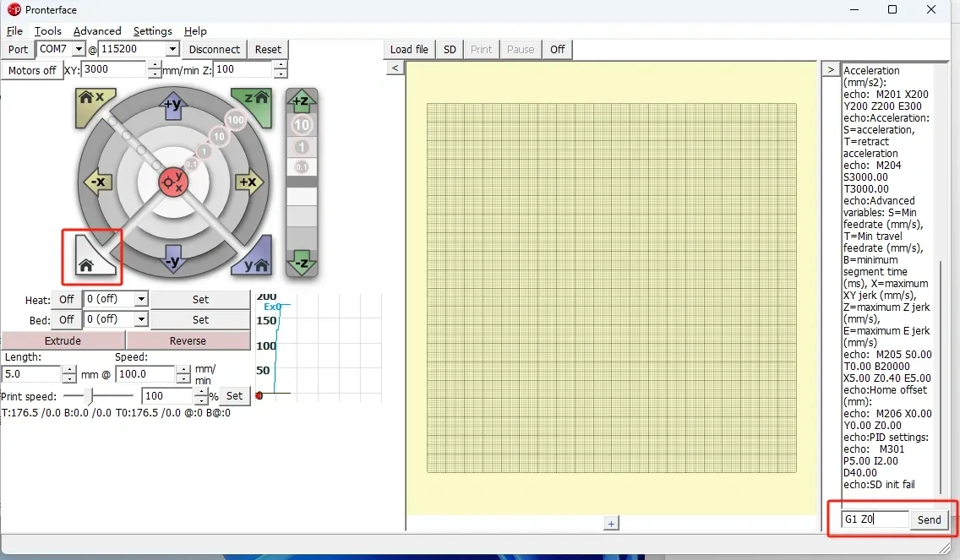Open the File menu
The image size is (960, 560).
[14, 31]
